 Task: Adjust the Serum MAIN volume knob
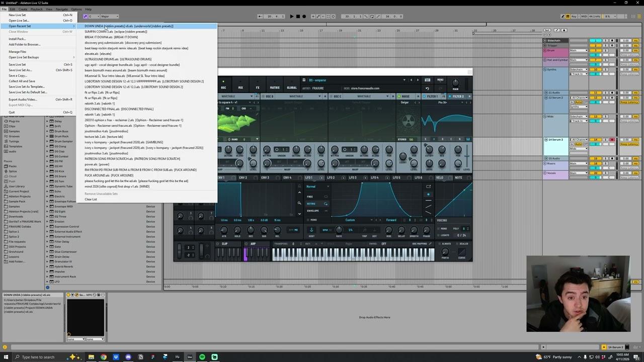point(455,82)
